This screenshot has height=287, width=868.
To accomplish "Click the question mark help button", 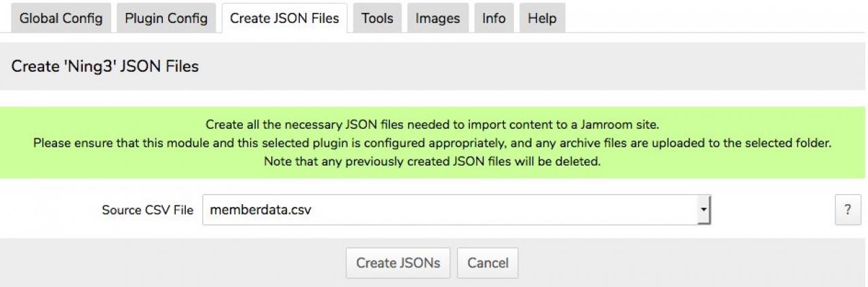I will tap(847, 210).
